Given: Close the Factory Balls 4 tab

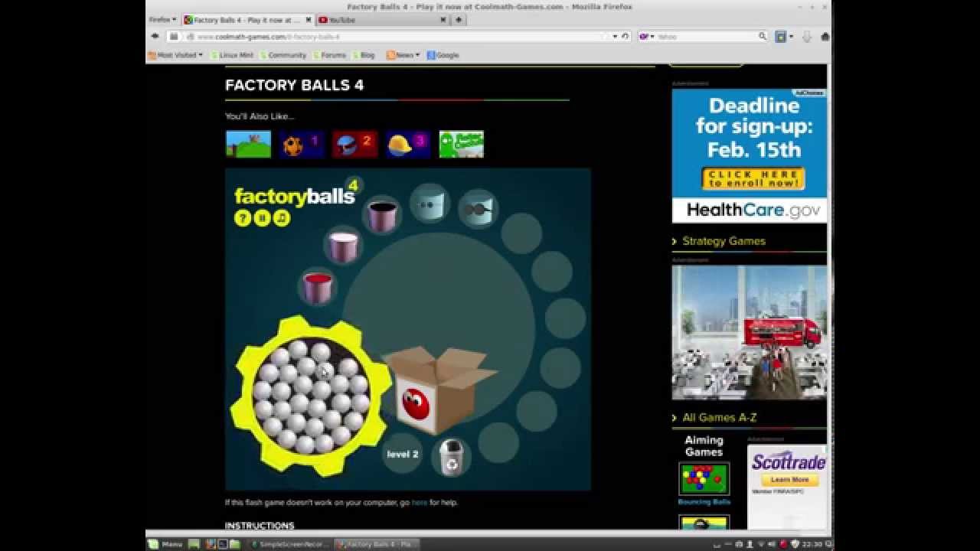Looking at the screenshot, I should coord(309,20).
